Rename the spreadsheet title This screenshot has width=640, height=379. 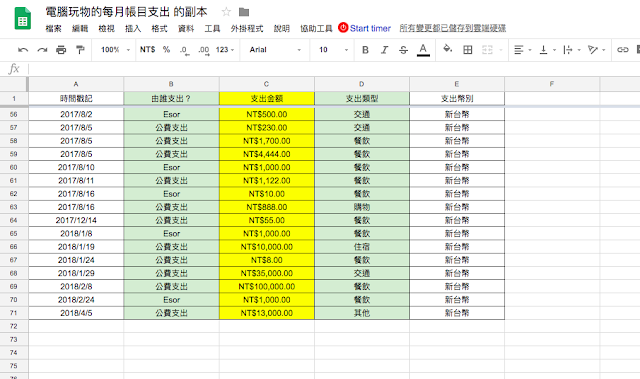click(126, 12)
